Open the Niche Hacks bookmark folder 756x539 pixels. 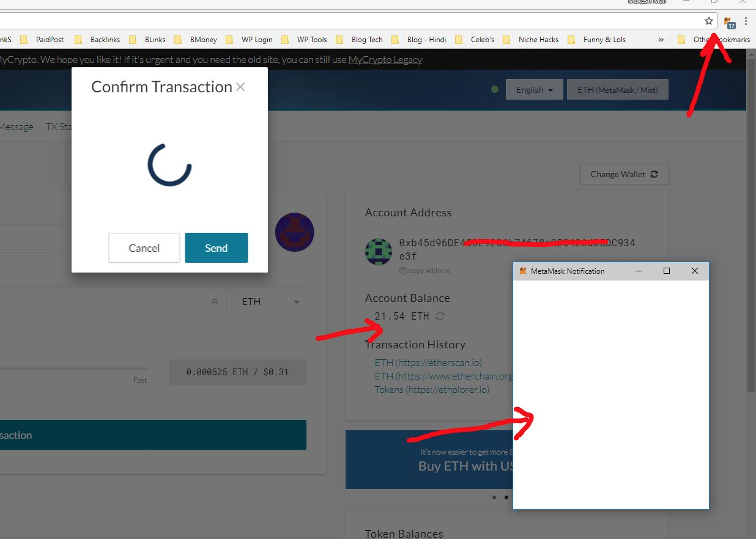(531, 40)
